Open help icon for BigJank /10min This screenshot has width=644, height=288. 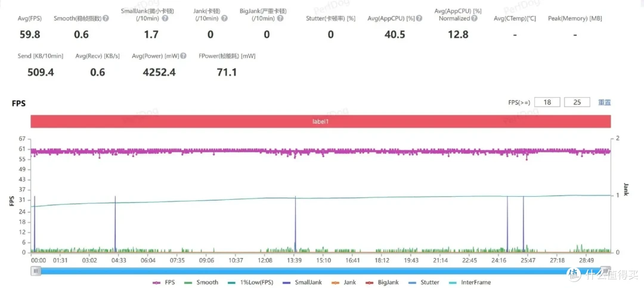(x=280, y=18)
